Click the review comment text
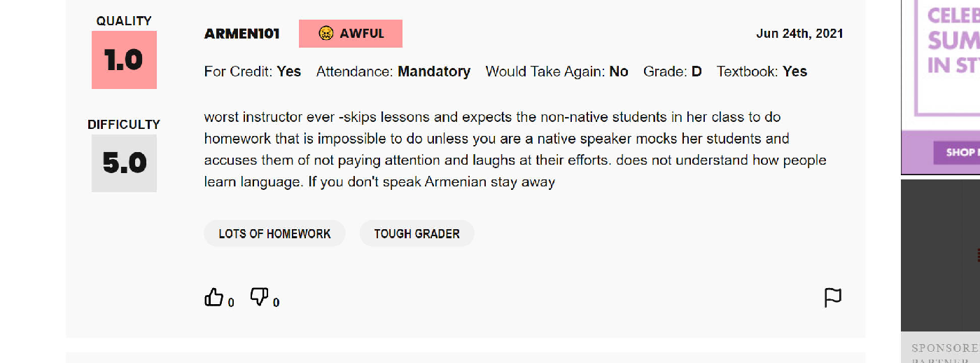 tap(515, 149)
